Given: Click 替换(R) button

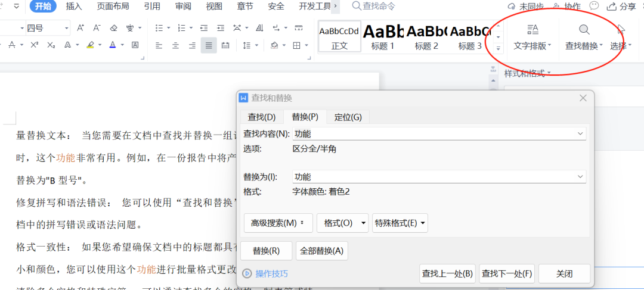Looking at the screenshot, I should (266, 251).
